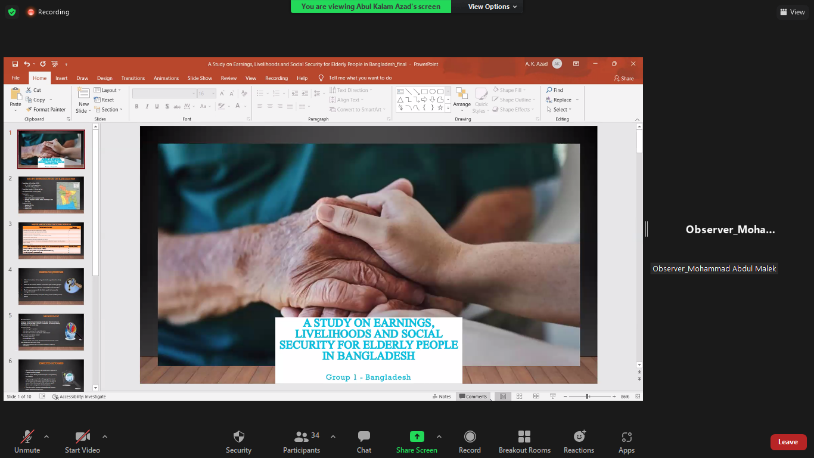814x458 pixels.
Task: Open the View Options dropdown
Action: [x=492, y=7]
